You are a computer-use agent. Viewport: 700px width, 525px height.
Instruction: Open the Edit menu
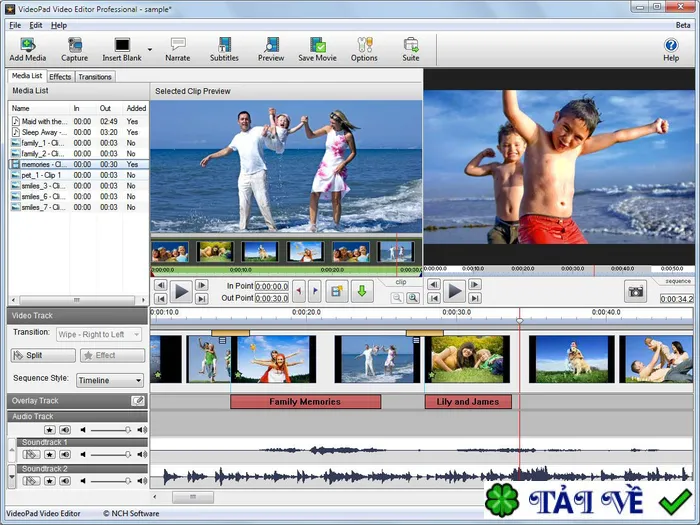click(x=36, y=25)
